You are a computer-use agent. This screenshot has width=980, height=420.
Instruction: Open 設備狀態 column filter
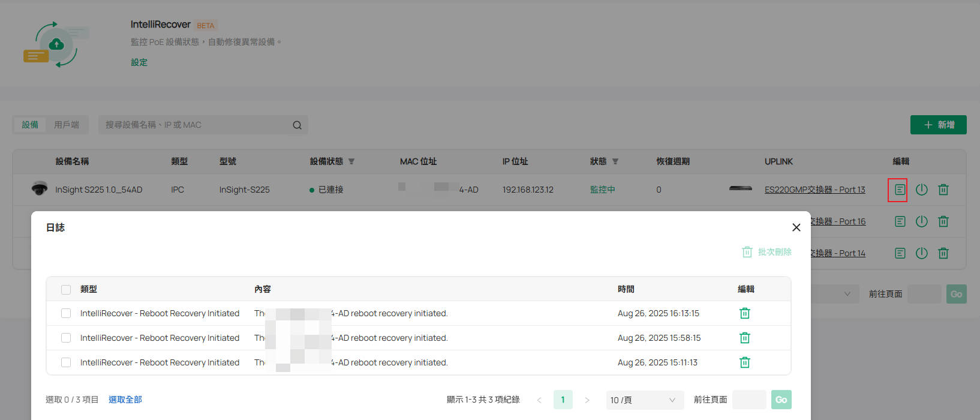pyautogui.click(x=351, y=161)
